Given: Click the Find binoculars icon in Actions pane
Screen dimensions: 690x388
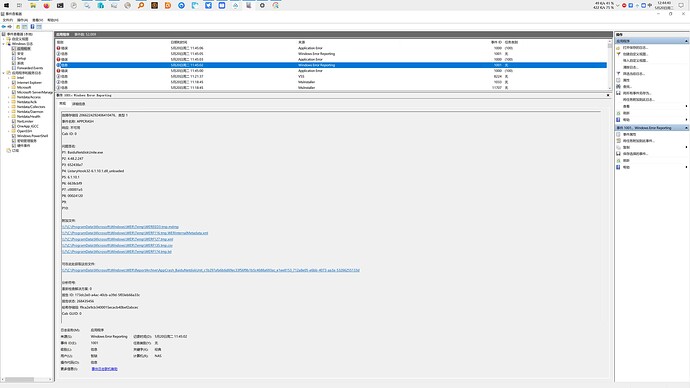Looking at the screenshot, I should click(618, 87).
